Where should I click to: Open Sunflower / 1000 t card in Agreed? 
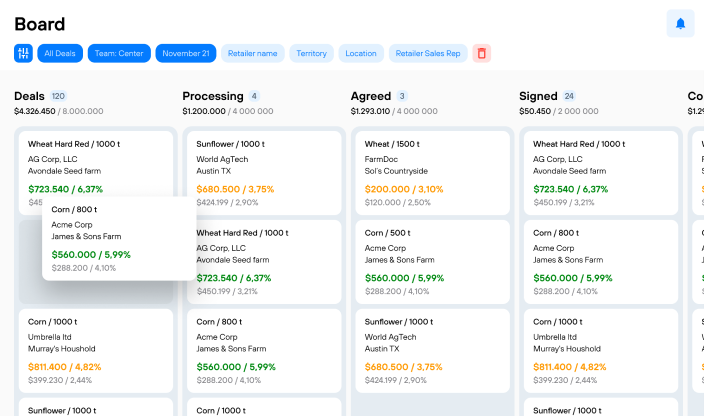tap(432, 351)
